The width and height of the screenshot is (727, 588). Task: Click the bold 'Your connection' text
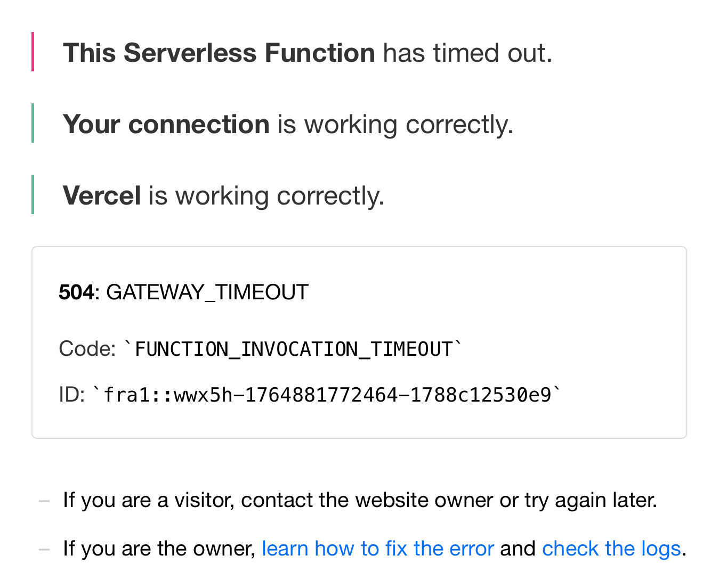coord(166,125)
